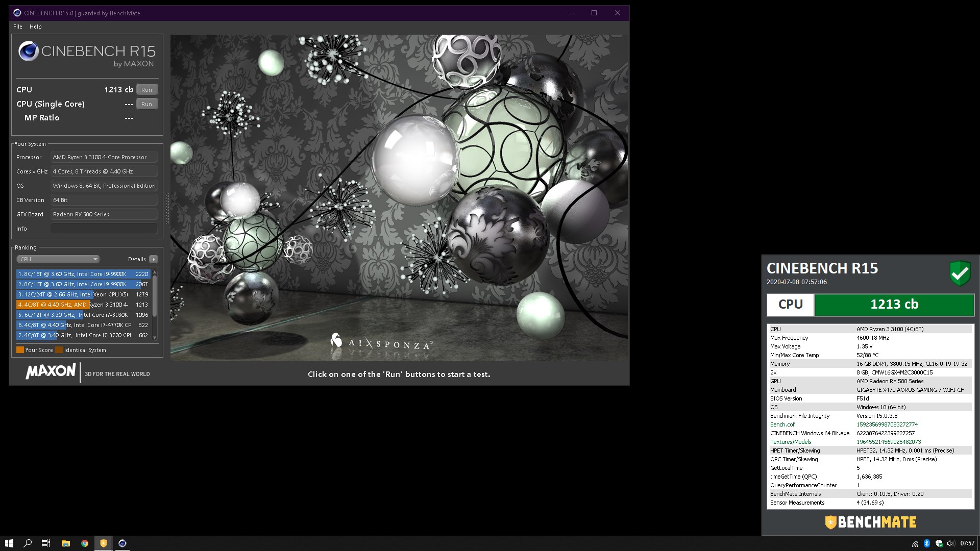The height and width of the screenshot is (551, 980).
Task: Click taskbar clock 07:57
Action: (967, 543)
